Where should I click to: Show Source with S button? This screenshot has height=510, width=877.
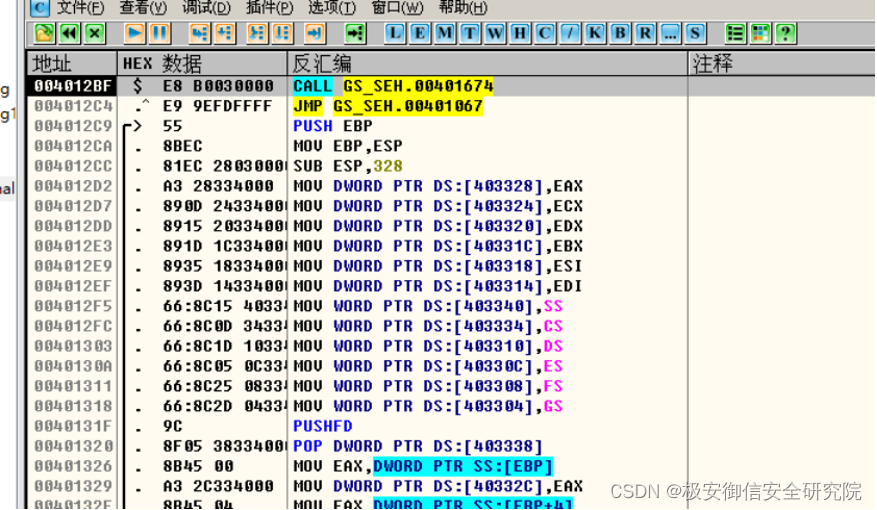pyautogui.click(x=695, y=34)
